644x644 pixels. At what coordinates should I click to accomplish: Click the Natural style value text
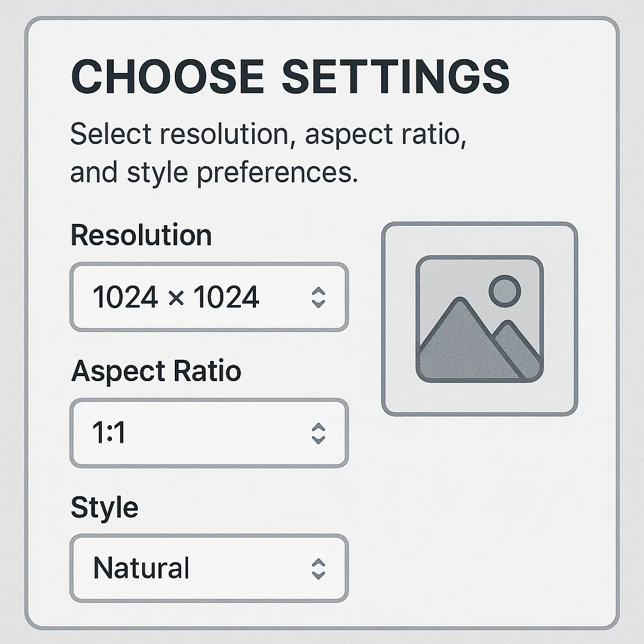click(x=141, y=568)
